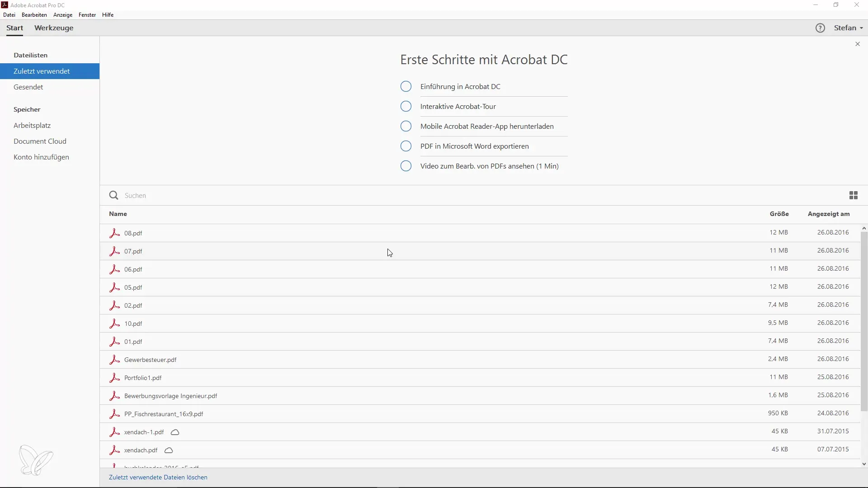Click the date 31.07.2015

click(833, 431)
